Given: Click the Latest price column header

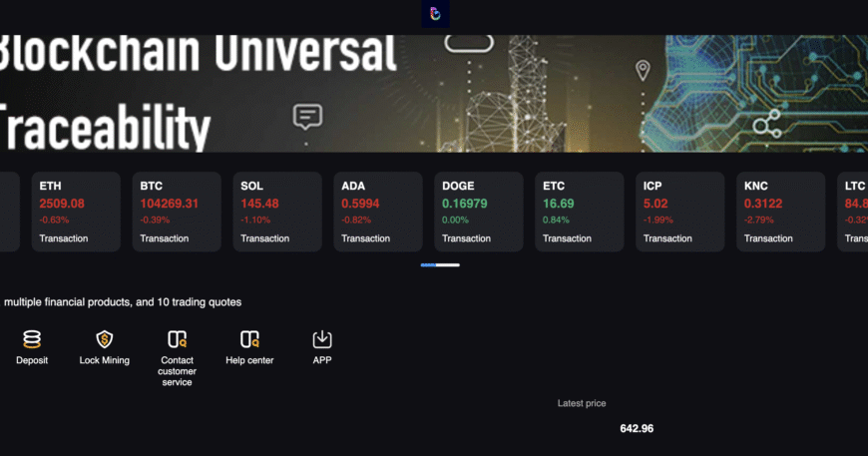Looking at the screenshot, I should click(582, 403).
